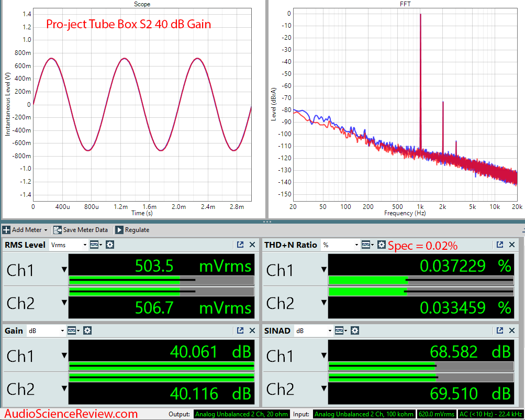
Task: Pop out the RMS Level meter
Action: (240, 245)
